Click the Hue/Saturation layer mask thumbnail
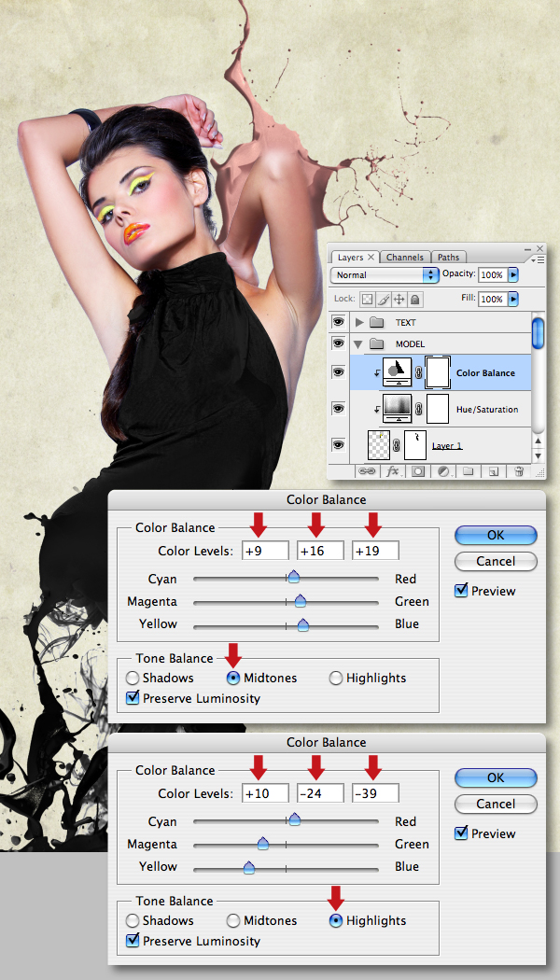Viewport: 560px width, 980px height. 438,409
